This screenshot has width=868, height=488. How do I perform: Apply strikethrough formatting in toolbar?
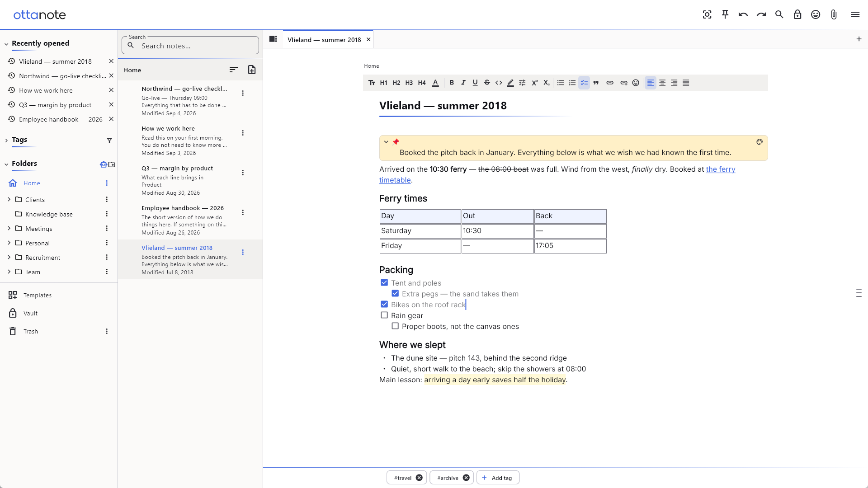pyautogui.click(x=487, y=83)
